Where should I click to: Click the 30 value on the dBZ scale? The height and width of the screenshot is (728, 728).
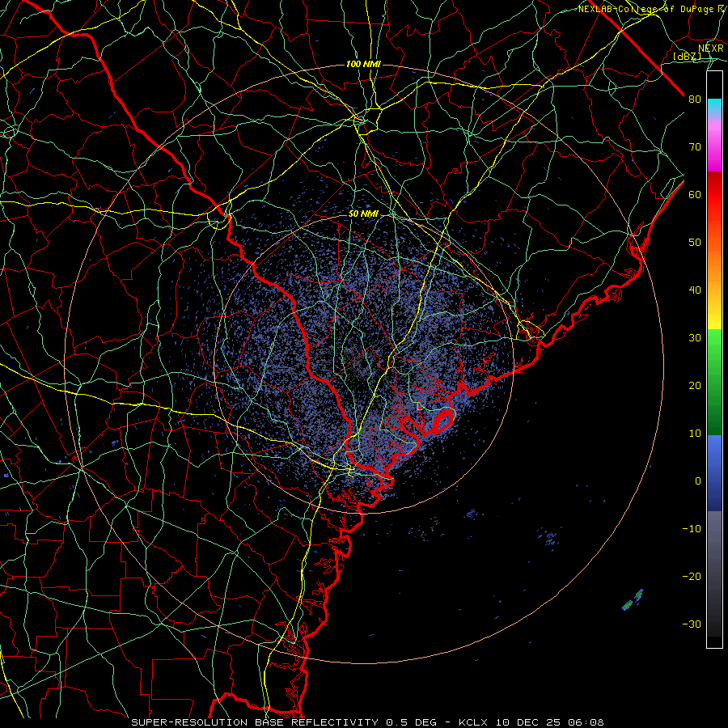695,338
